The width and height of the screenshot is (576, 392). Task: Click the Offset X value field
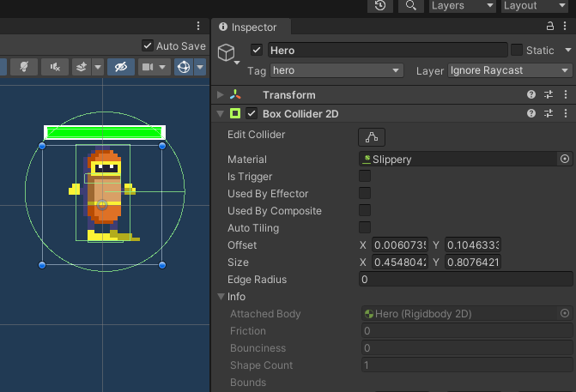[x=400, y=244]
